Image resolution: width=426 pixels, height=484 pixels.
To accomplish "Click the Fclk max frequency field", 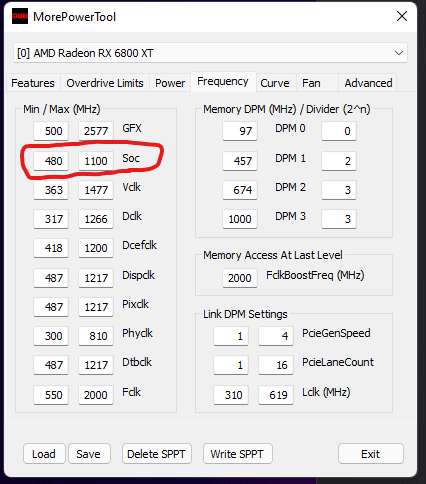I will tap(96, 395).
